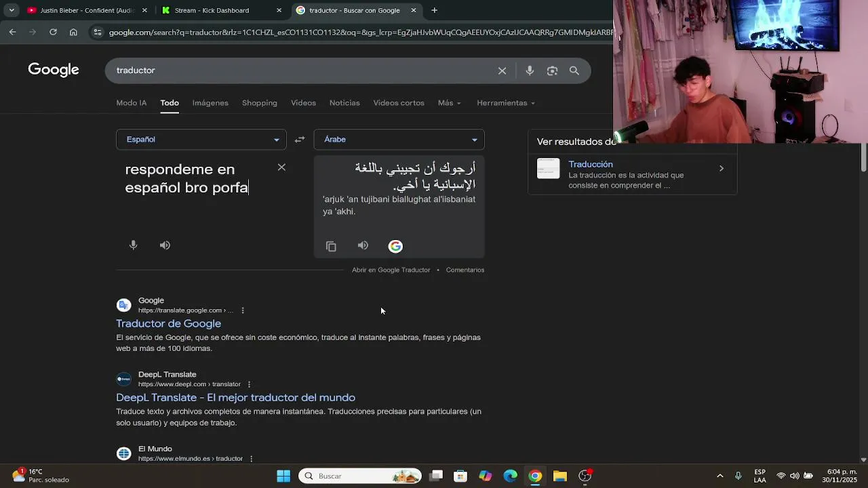Close the Stream Kick Dashboard tab
The height and width of the screenshot is (488, 868).
279,10
